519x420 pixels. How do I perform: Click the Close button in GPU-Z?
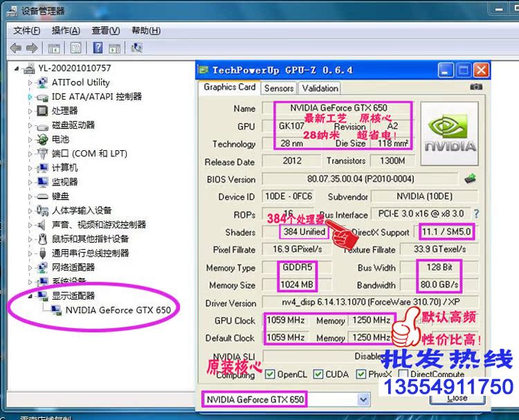457,398
